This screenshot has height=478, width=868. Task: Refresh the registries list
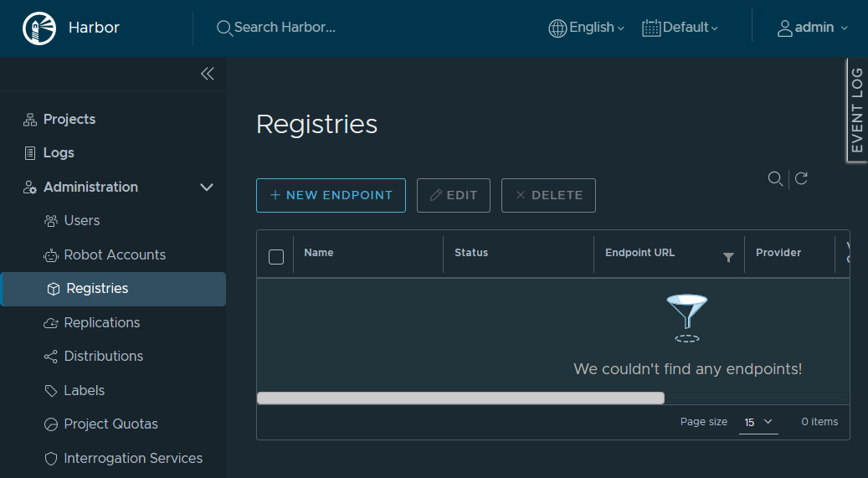(x=801, y=178)
